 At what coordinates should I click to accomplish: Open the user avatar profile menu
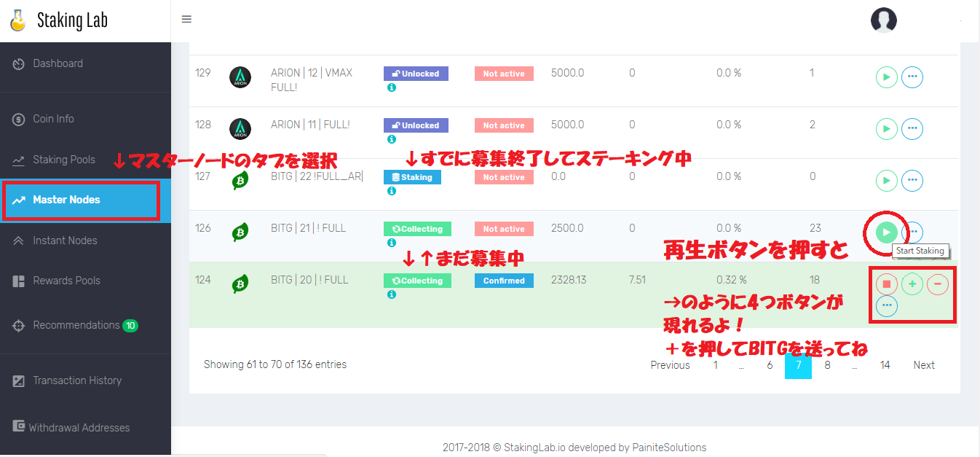click(x=883, y=20)
